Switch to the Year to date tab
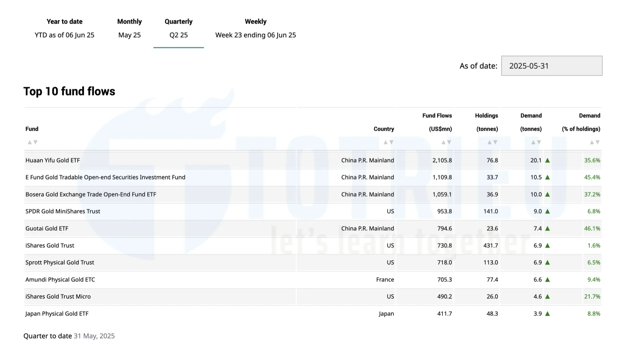 [64, 28]
